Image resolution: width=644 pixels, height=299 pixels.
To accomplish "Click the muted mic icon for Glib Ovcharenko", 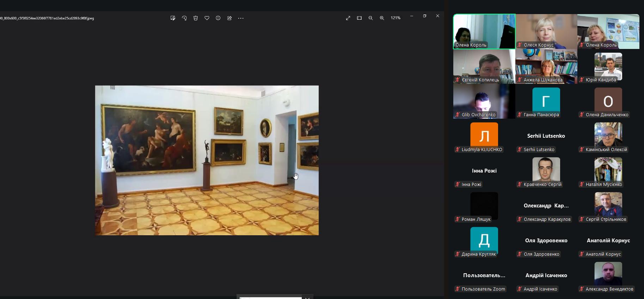I will [x=458, y=114].
